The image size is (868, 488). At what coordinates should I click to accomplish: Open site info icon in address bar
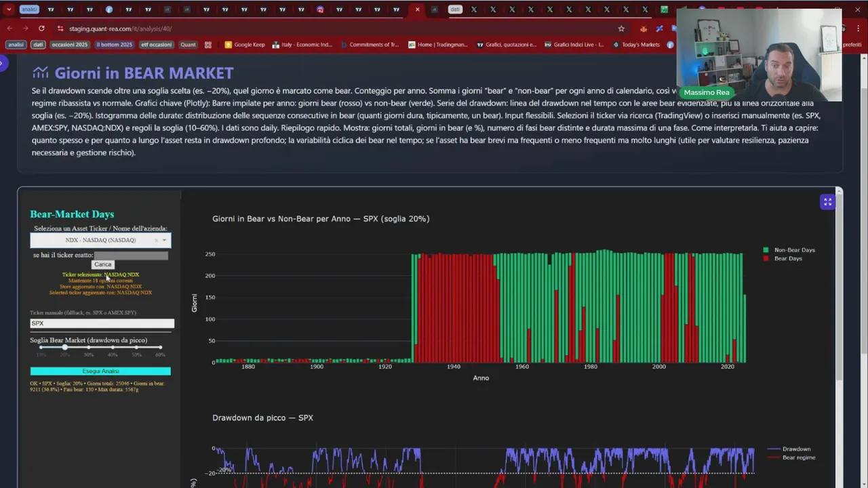(60, 28)
